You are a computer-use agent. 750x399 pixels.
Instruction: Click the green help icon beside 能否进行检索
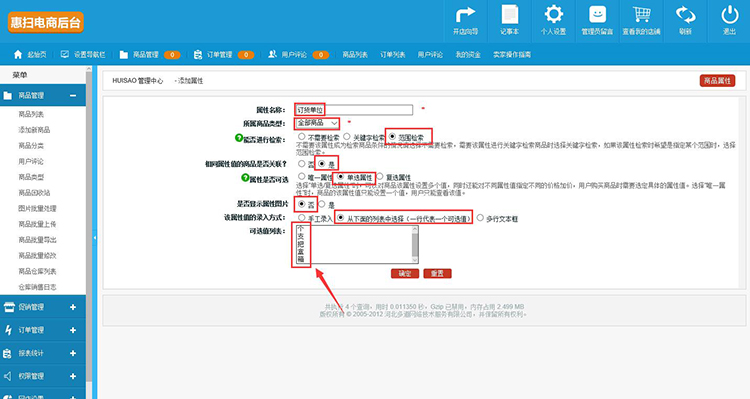(x=239, y=138)
